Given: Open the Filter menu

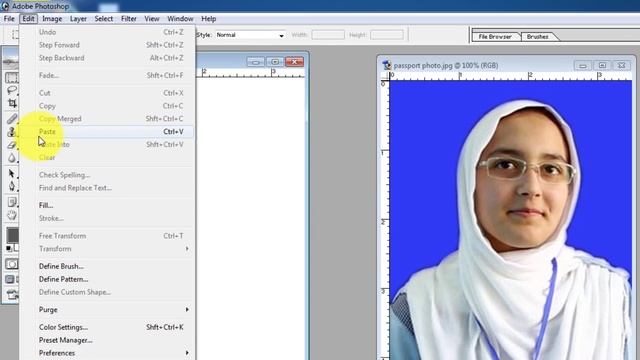Looking at the screenshot, I should tap(129, 19).
